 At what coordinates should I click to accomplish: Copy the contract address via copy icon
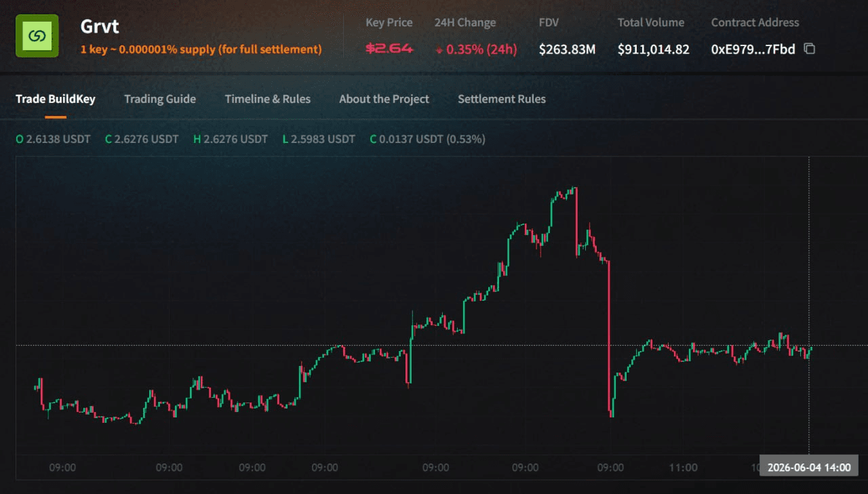point(809,49)
